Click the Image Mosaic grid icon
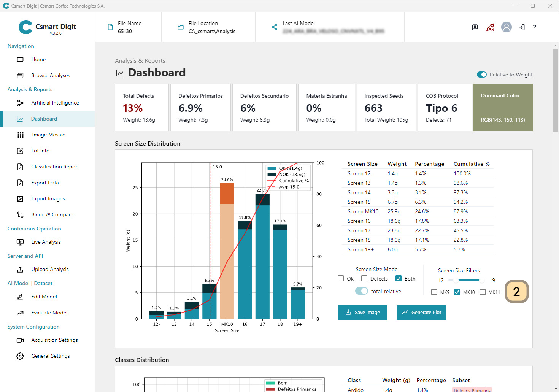559x392 pixels. pos(21,135)
